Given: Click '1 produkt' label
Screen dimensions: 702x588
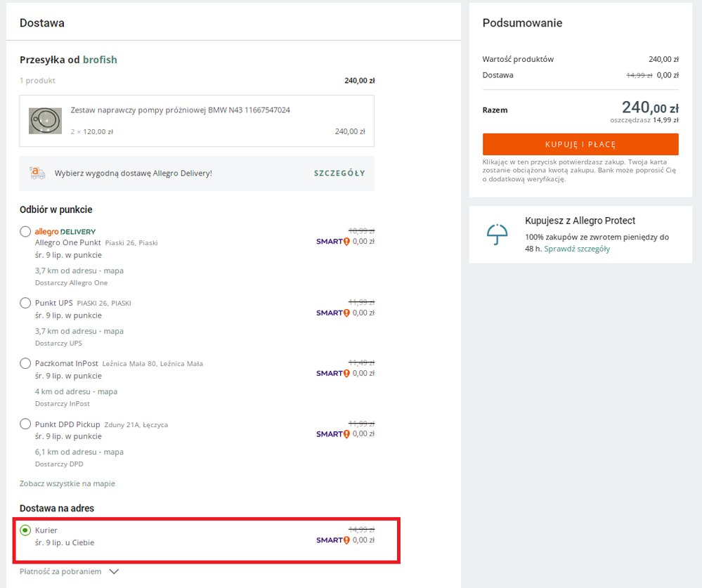Looking at the screenshot, I should coord(38,81).
